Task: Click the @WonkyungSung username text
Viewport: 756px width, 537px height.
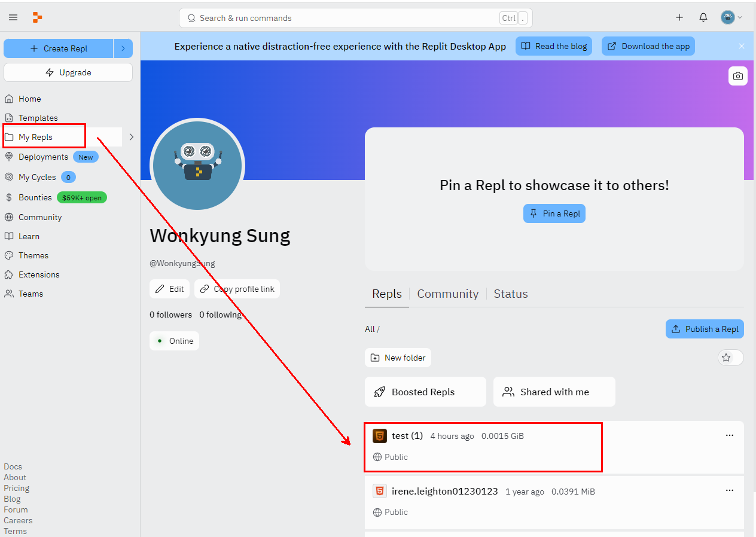Action: pyautogui.click(x=182, y=263)
